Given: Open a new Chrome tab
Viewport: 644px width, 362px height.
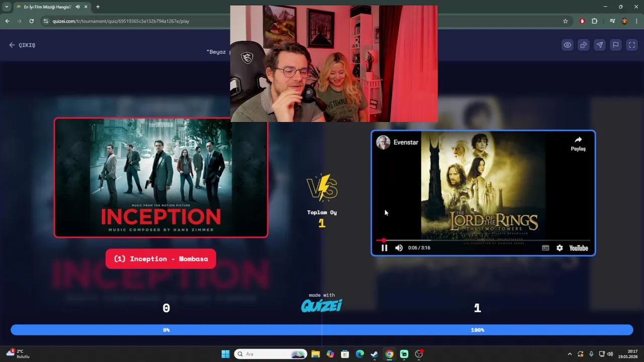Looking at the screenshot, I should coord(98,7).
